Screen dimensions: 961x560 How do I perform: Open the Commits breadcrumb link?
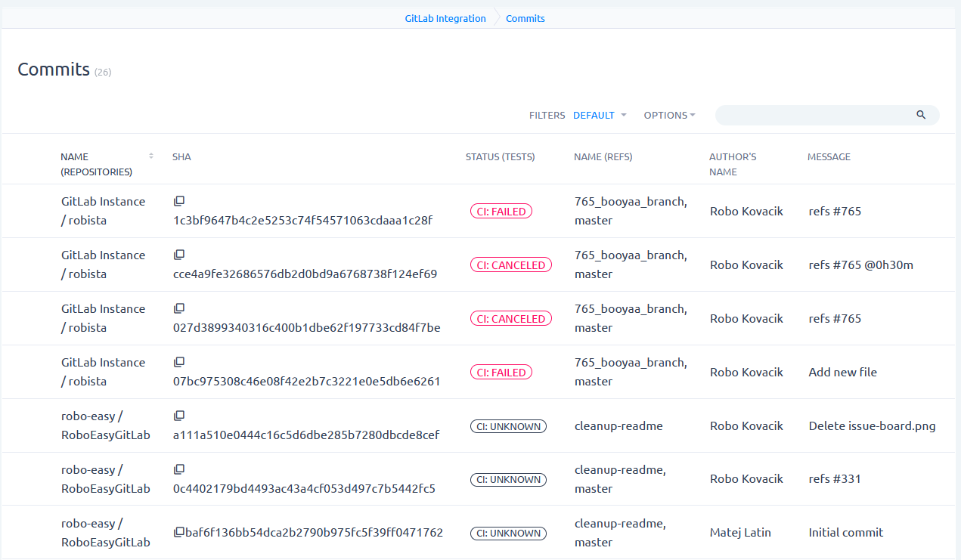pos(525,18)
